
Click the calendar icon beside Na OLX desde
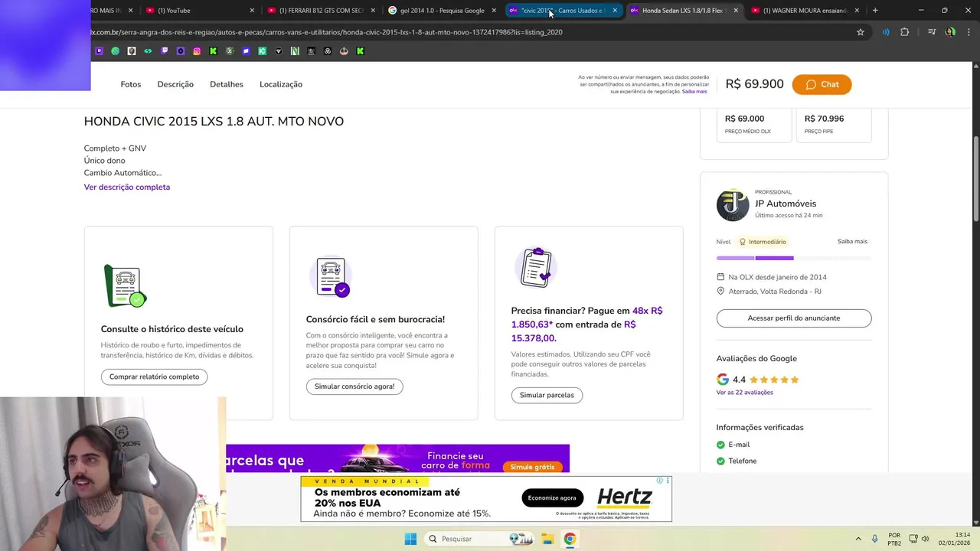(x=720, y=277)
